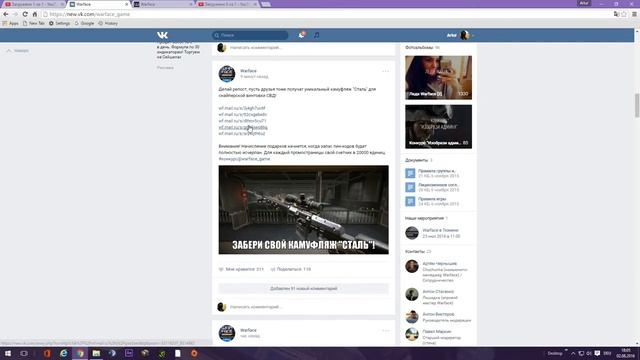This screenshot has width=640, height=360.
Task: Click the VK logo in header
Action: point(162,35)
